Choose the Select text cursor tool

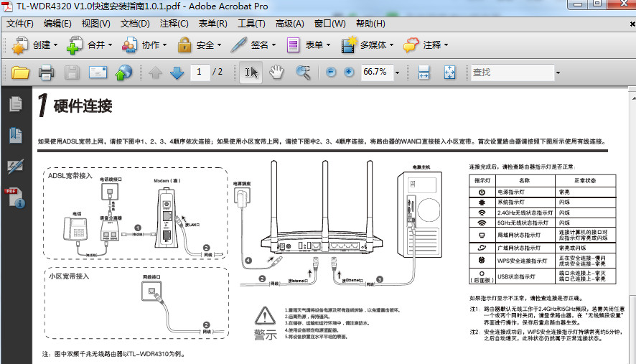251,73
